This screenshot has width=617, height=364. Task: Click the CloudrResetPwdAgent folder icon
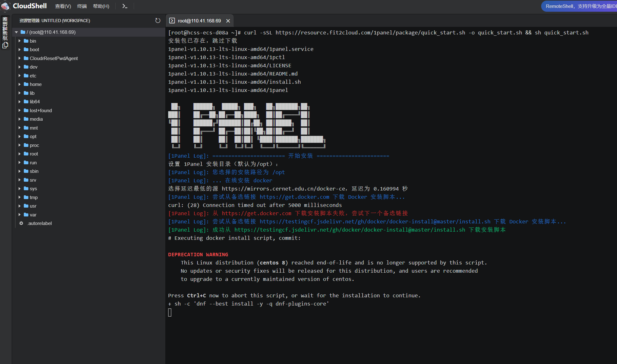click(26, 58)
